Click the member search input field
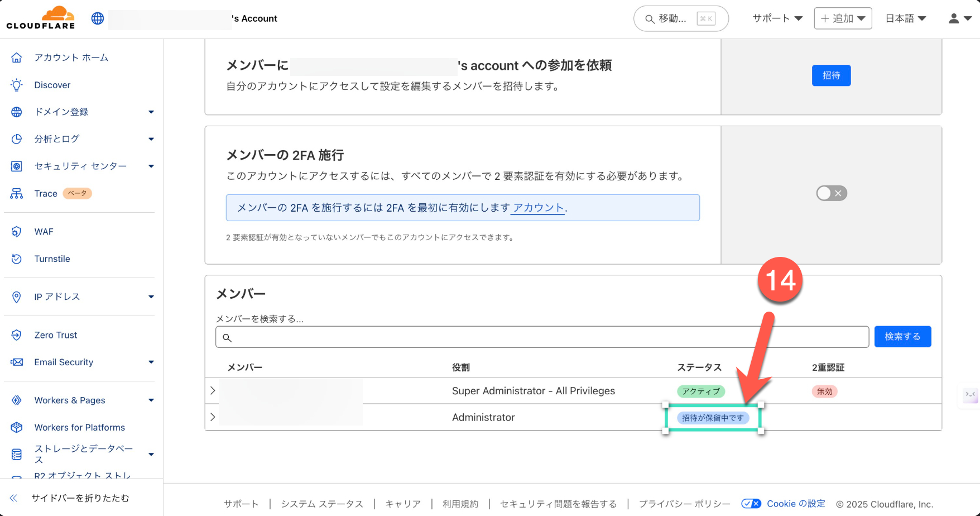Viewport: 980px width, 516px height. [x=541, y=337]
